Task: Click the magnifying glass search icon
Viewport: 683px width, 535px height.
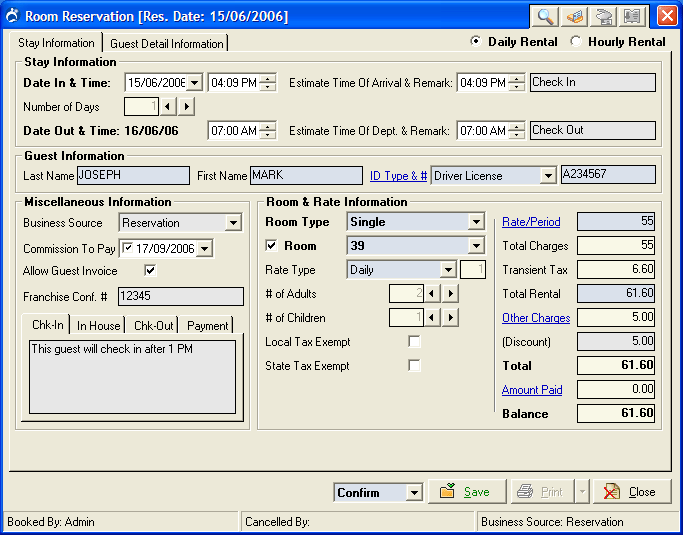Action: 544,17
